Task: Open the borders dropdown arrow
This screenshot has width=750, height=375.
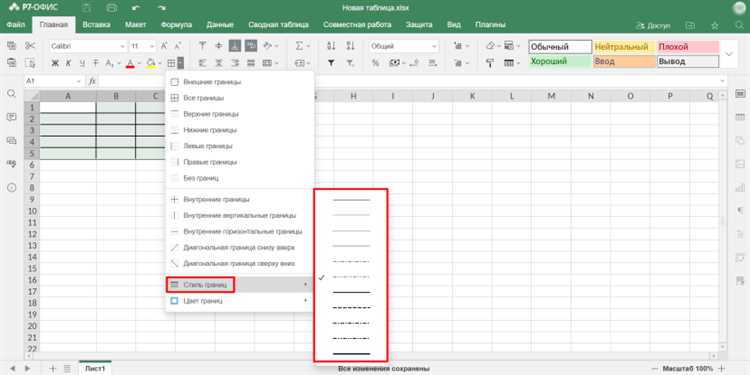Action: 180,63
